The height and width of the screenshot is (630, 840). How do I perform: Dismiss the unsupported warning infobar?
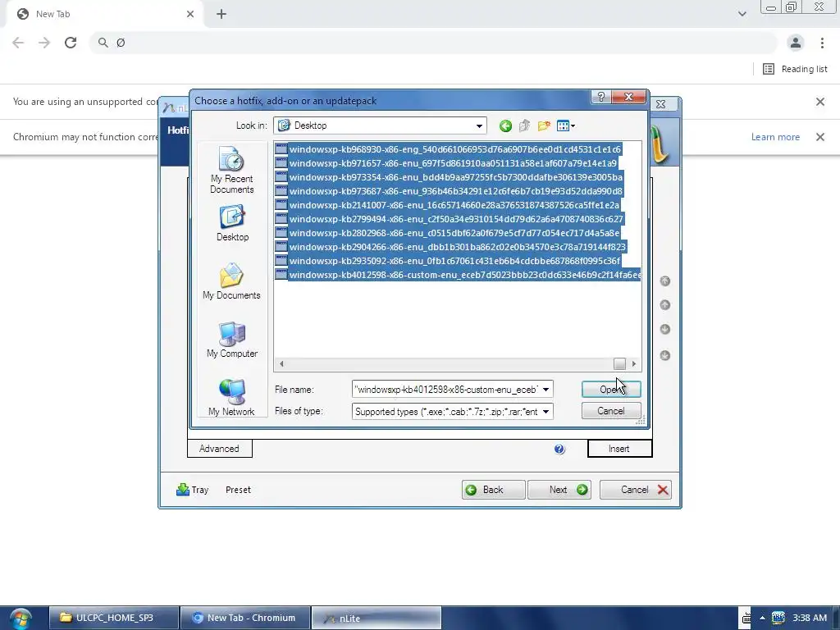819,102
